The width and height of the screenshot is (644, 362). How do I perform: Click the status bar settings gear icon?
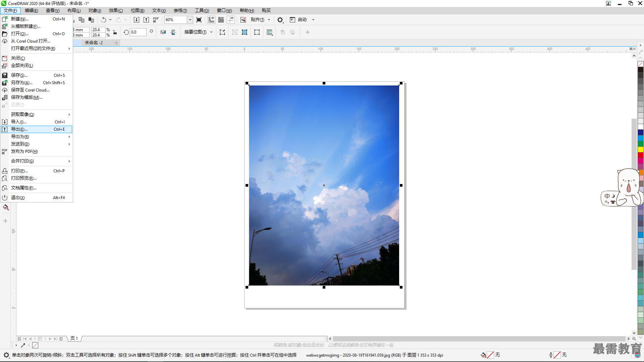6,355
